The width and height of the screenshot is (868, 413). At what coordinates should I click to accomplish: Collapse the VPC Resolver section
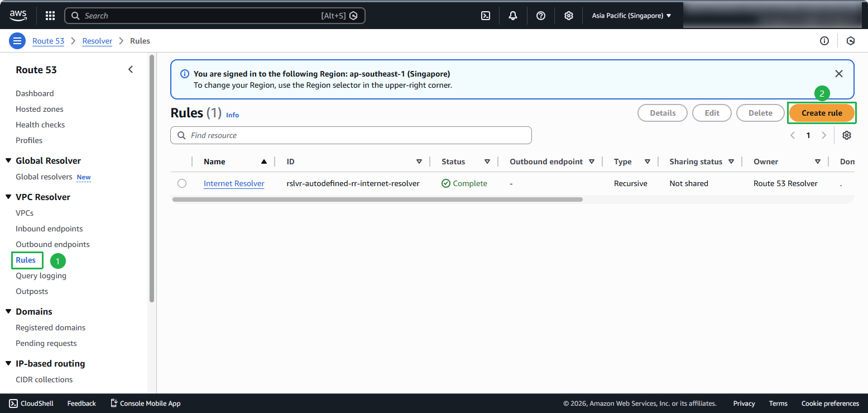pos(8,197)
